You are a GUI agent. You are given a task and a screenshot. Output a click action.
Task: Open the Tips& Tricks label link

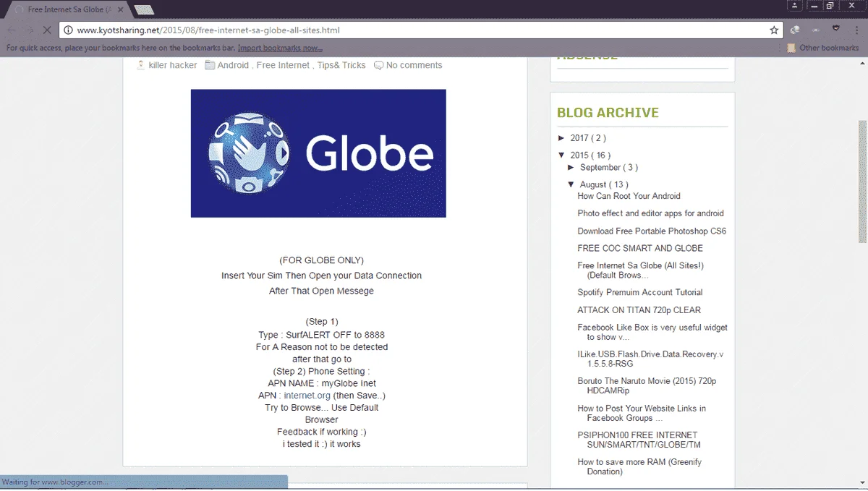[x=341, y=65]
